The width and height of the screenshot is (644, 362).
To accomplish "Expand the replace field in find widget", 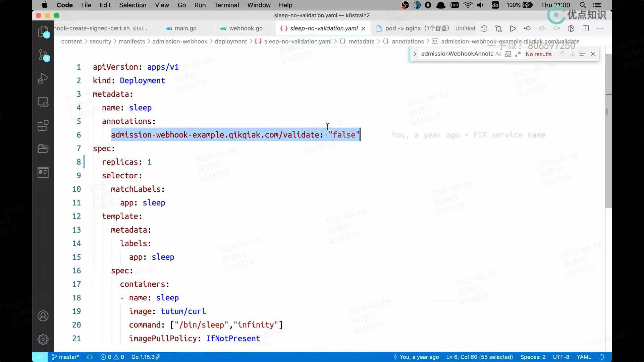I will click(x=415, y=54).
